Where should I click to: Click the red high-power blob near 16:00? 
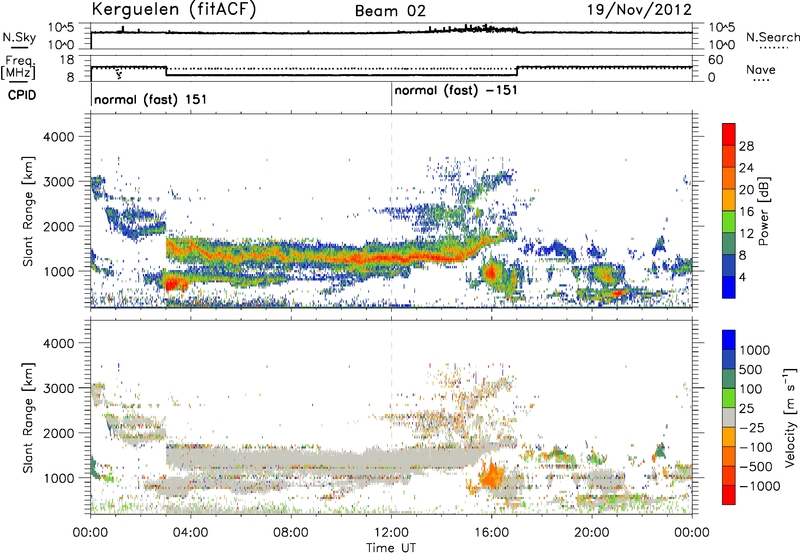click(x=490, y=272)
